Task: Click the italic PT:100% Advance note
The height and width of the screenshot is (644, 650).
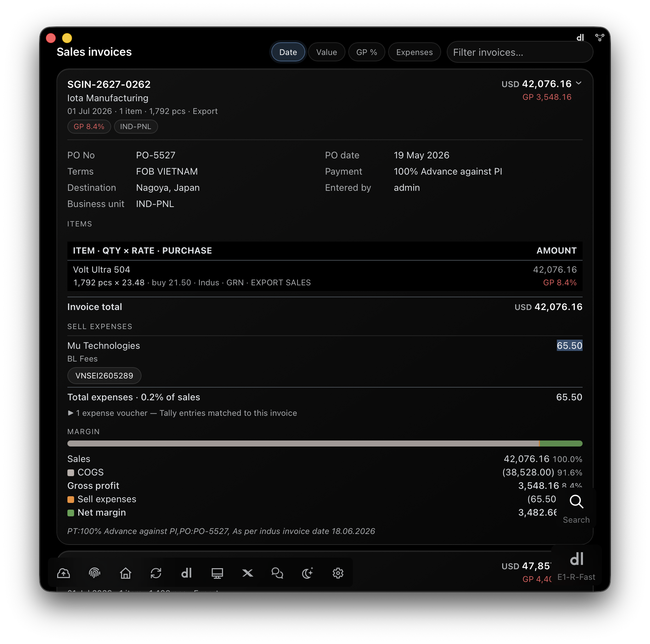Action: point(221,531)
